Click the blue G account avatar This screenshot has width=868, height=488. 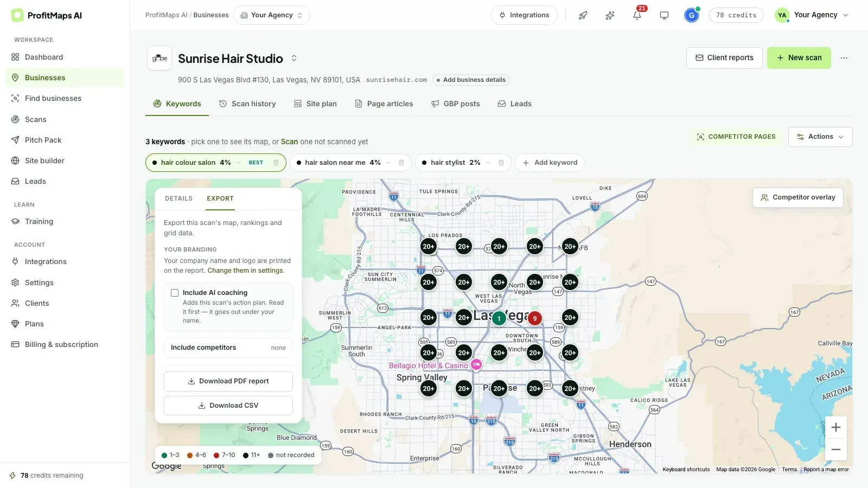click(691, 15)
